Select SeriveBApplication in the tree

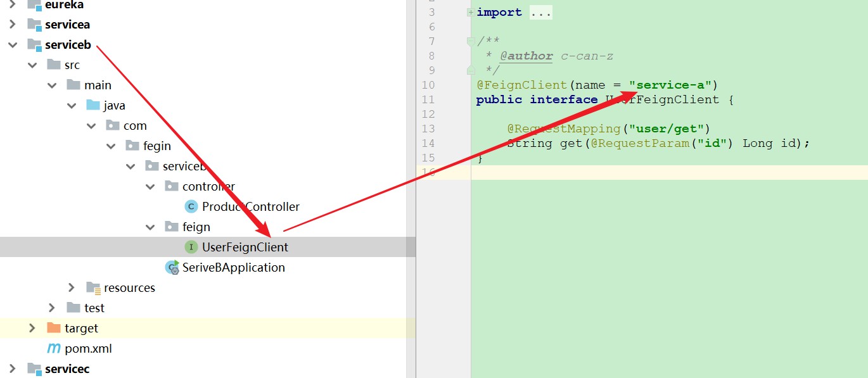[x=234, y=267]
